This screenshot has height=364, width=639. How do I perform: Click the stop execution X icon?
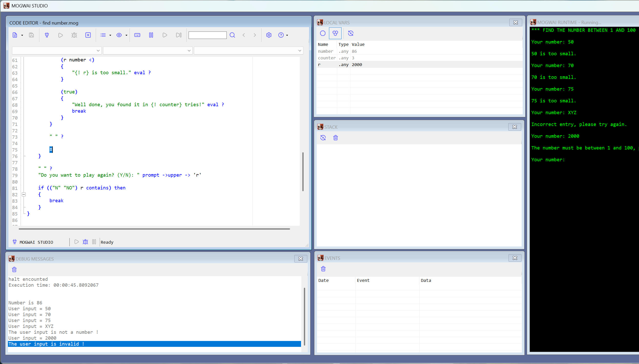point(88,35)
